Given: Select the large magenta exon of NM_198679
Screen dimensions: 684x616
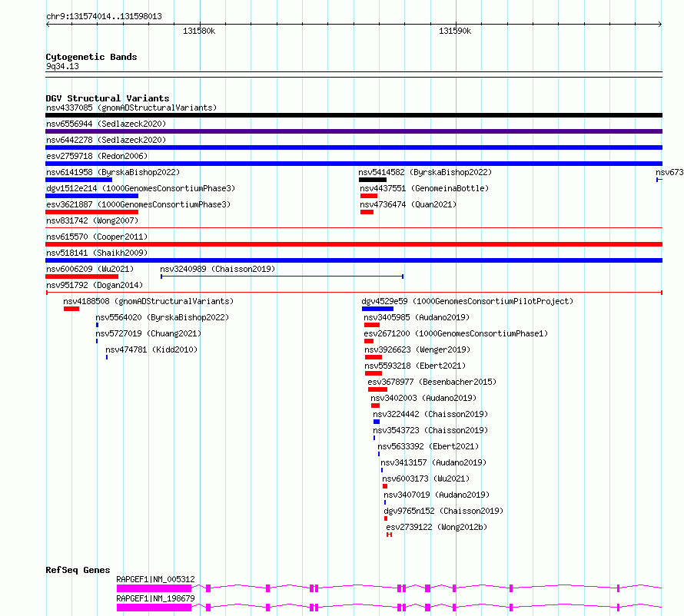Looking at the screenshot, I should click(x=154, y=608).
